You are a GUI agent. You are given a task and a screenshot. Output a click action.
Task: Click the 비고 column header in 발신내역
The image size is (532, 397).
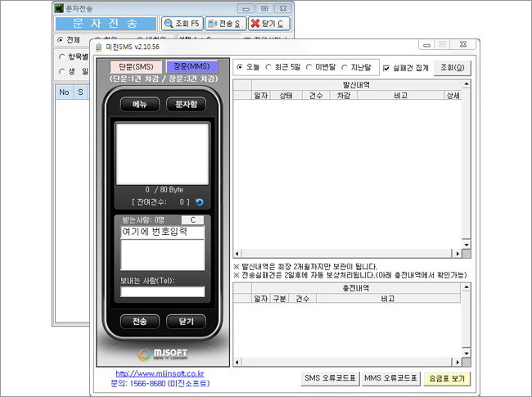click(x=401, y=96)
